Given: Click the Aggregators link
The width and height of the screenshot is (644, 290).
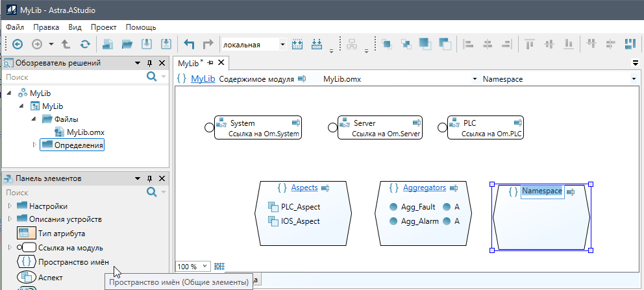Looking at the screenshot, I should 424,187.
